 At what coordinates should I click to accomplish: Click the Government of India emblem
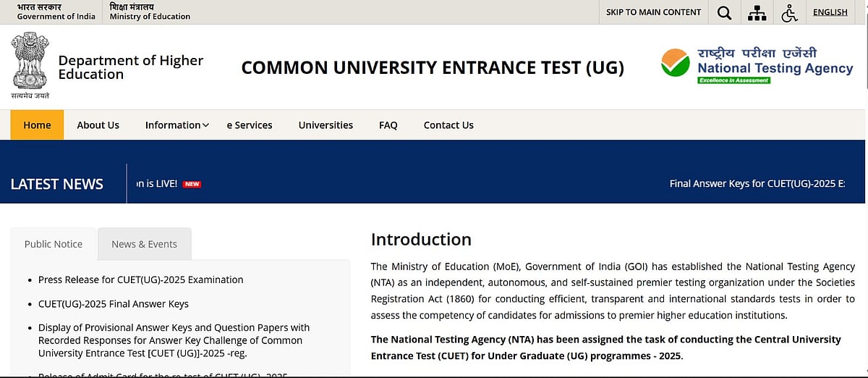[30, 65]
